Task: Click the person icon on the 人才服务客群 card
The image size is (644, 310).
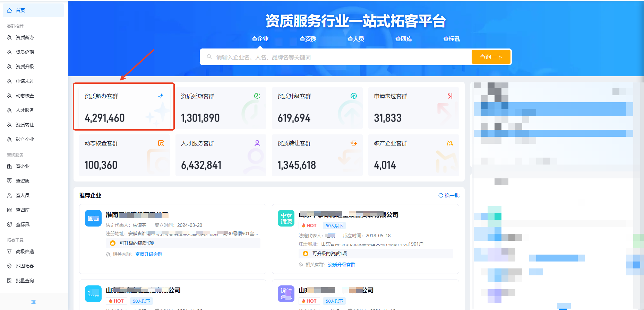Action: pos(257,143)
